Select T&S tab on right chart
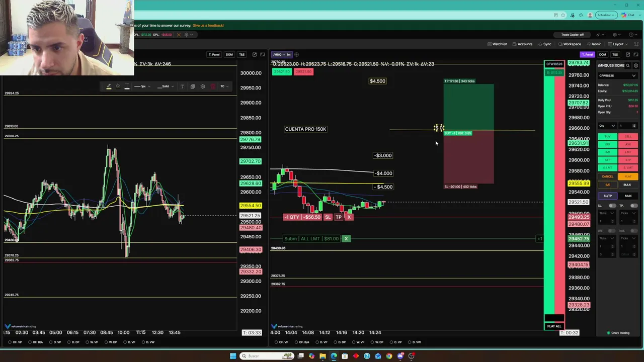Image resolution: width=644 pixels, height=362 pixels. click(615, 54)
